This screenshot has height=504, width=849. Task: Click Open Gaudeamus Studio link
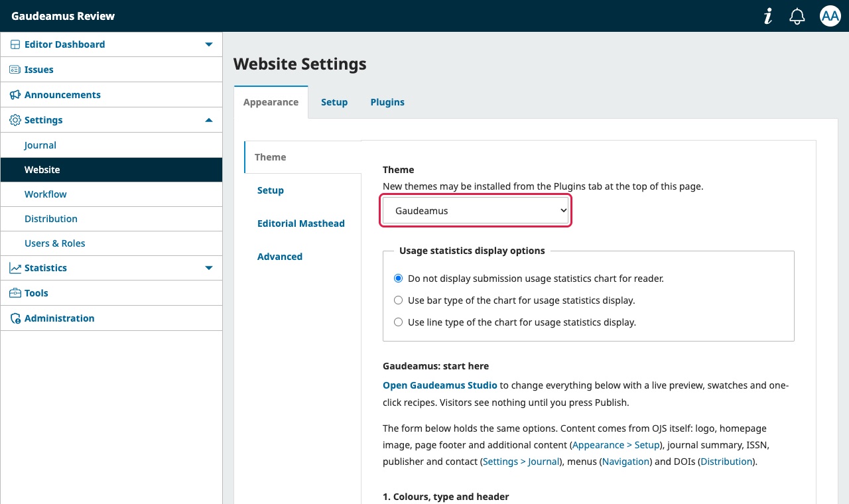pos(440,385)
